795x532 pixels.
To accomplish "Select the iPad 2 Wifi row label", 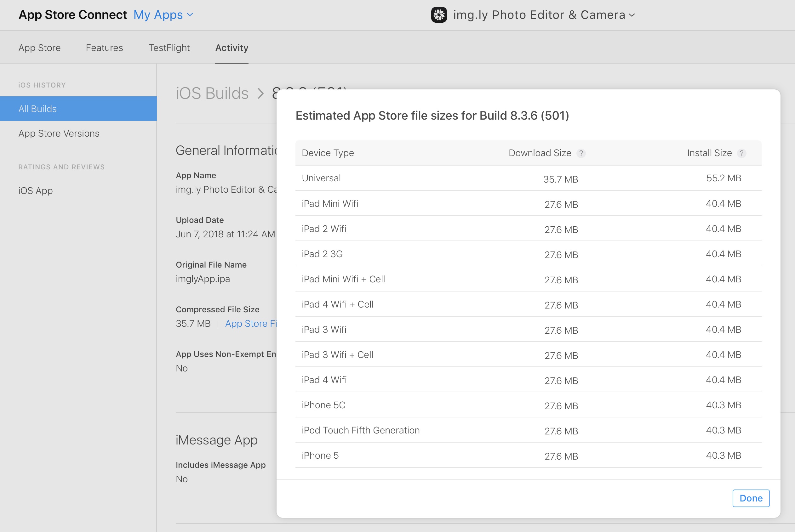I will coord(324,229).
